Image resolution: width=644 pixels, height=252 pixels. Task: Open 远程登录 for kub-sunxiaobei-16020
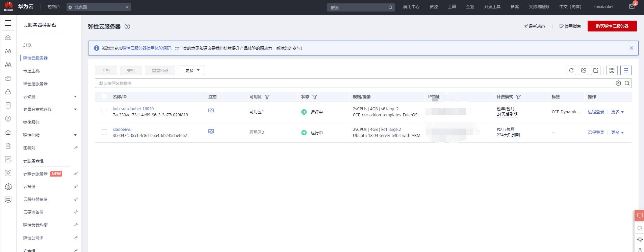(596, 112)
